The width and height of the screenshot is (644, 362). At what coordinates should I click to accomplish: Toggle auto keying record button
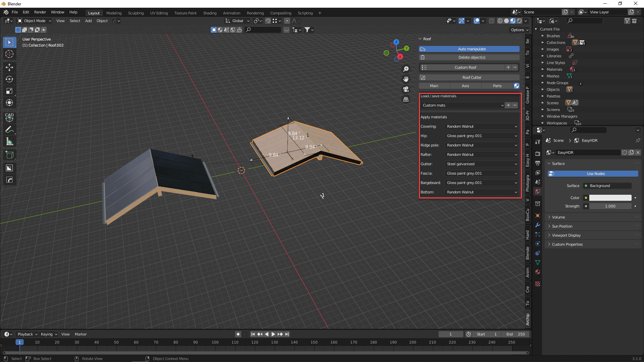click(238, 334)
